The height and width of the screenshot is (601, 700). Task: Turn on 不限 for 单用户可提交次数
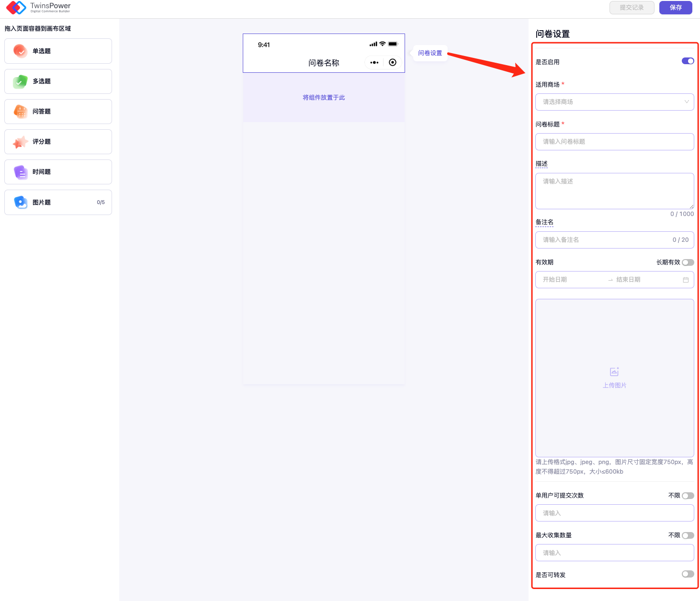pyautogui.click(x=688, y=496)
